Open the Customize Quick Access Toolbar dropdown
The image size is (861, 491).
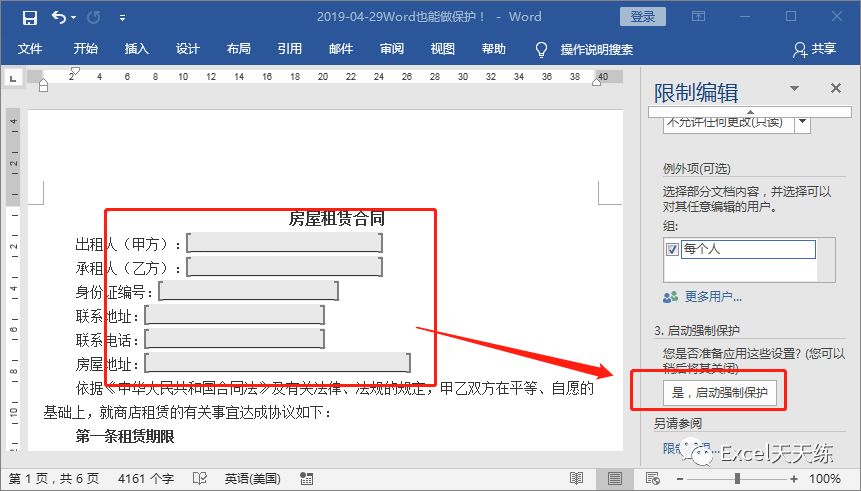pyautogui.click(x=122, y=18)
